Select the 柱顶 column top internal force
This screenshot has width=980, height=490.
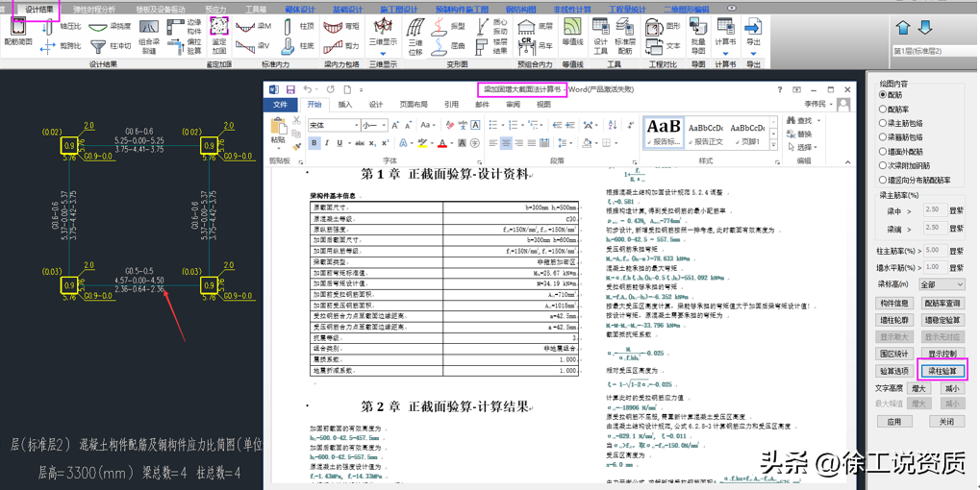point(299,27)
